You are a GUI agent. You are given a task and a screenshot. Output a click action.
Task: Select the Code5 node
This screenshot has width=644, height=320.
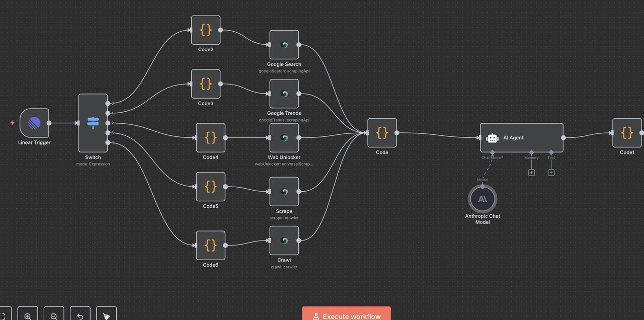[211, 187]
